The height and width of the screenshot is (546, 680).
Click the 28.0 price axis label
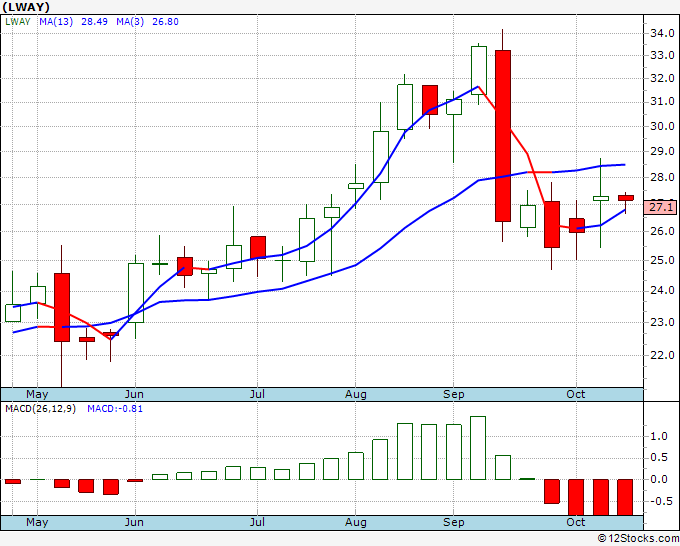pos(662,177)
